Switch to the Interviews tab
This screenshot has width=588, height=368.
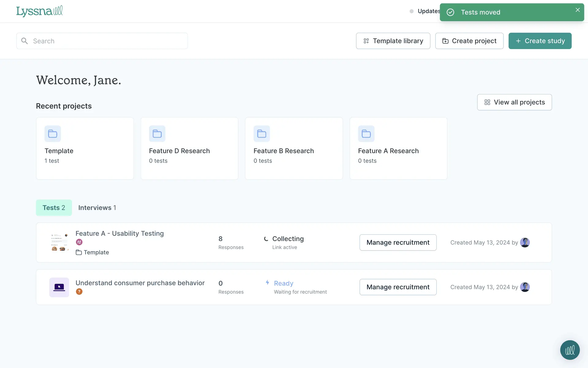click(x=97, y=208)
